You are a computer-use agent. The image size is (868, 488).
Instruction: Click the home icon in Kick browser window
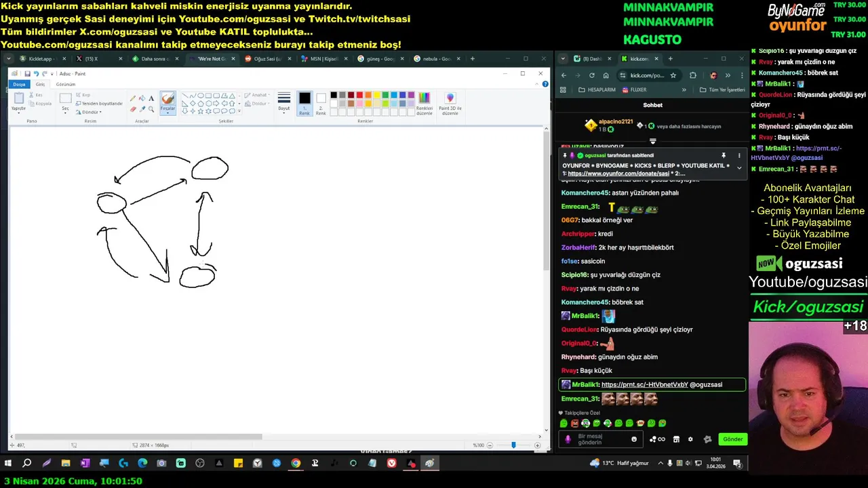click(606, 75)
